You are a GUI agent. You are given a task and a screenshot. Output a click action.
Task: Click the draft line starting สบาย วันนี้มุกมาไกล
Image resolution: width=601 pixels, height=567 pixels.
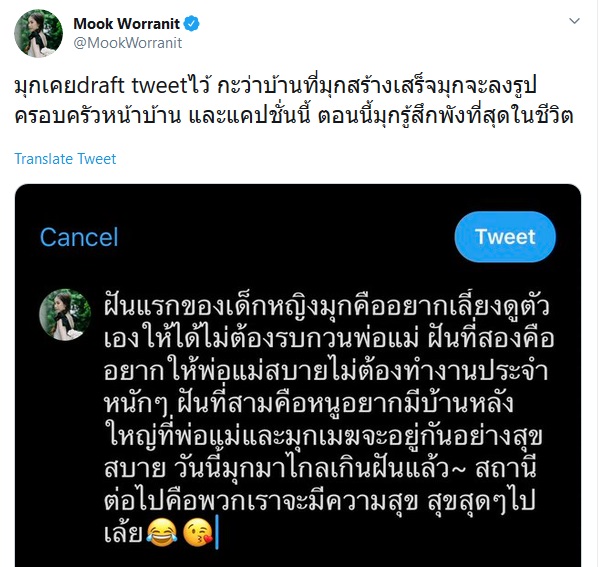[x=320, y=468]
